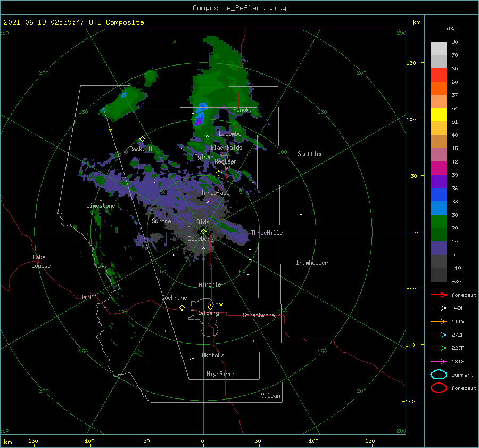Click the Cochrane city label
The height and width of the screenshot is (448, 479).
174,298
